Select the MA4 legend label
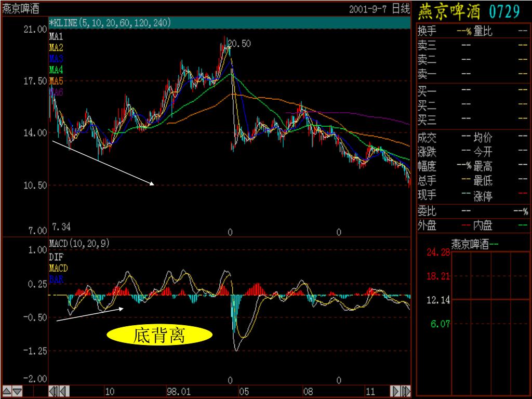 pos(56,70)
